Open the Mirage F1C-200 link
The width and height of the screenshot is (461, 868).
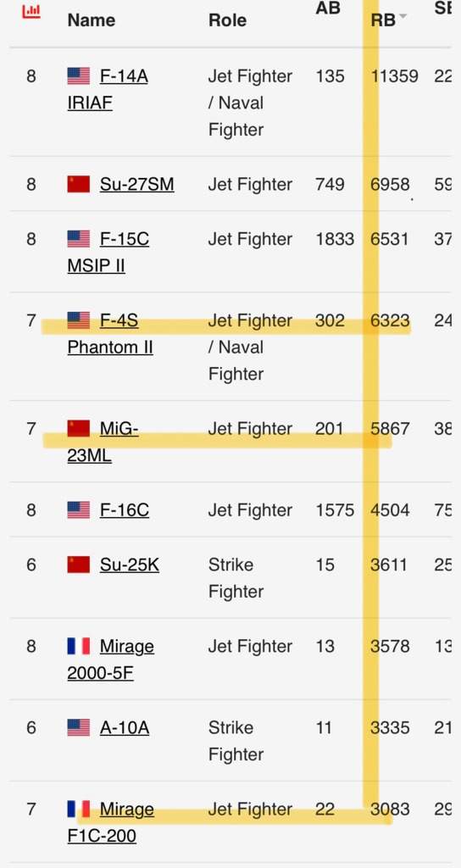point(111,822)
